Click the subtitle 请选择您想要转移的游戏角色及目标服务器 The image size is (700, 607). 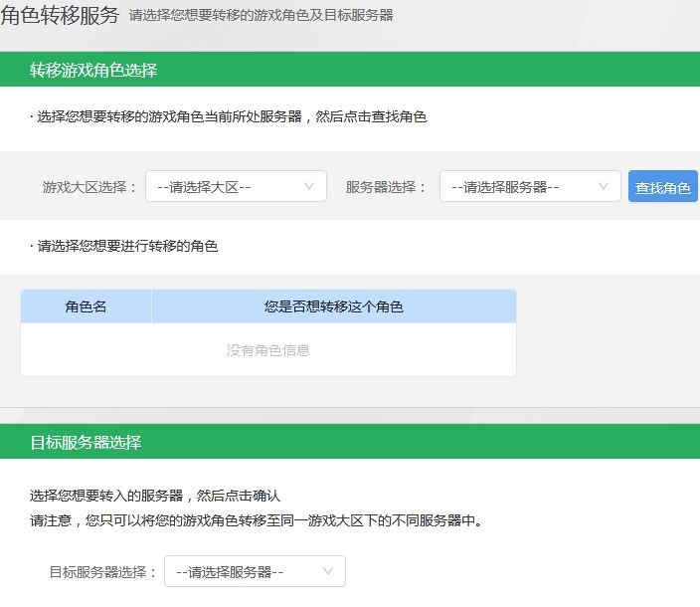(261, 15)
